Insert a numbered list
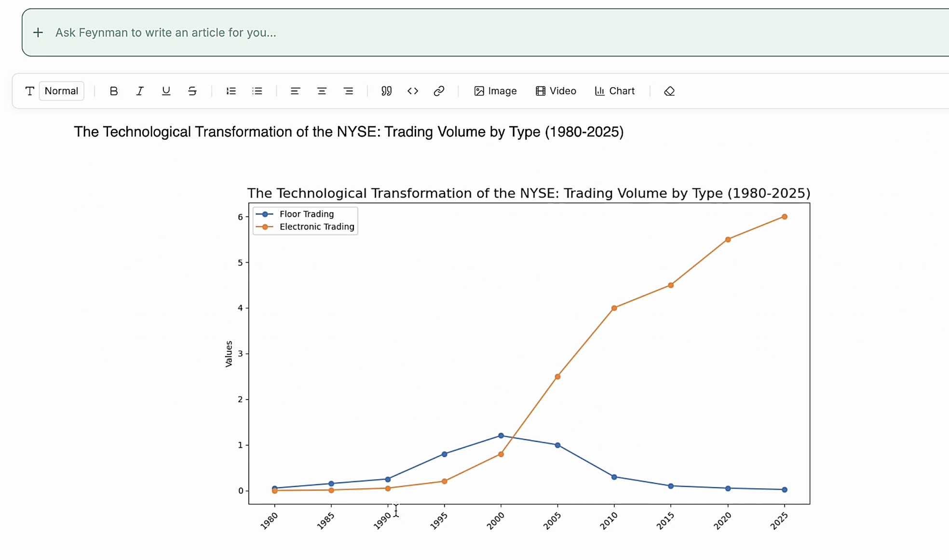Screen dimensions: 949x560 coord(231,91)
